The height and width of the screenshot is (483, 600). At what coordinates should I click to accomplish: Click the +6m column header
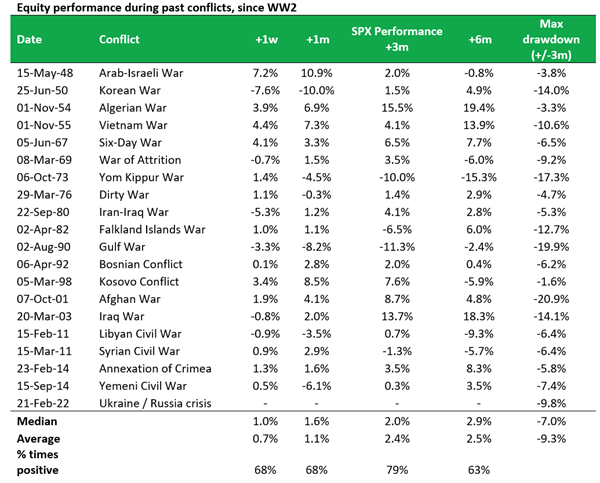click(480, 40)
